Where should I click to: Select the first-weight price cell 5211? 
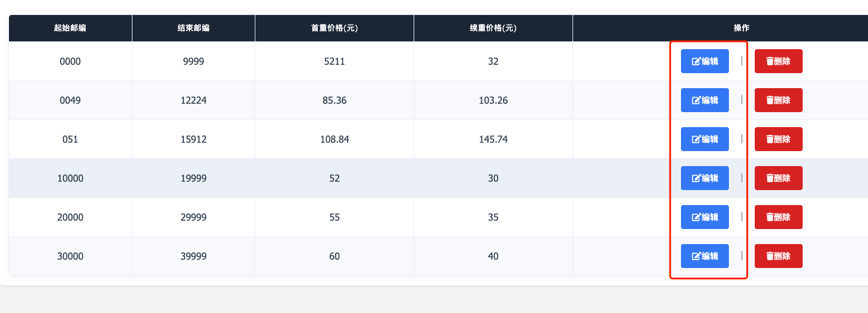coord(334,61)
